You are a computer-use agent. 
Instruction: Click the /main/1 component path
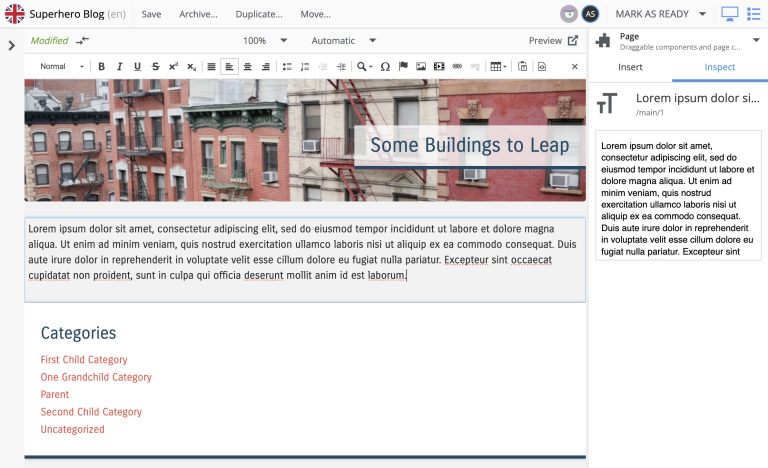pyautogui.click(x=650, y=113)
